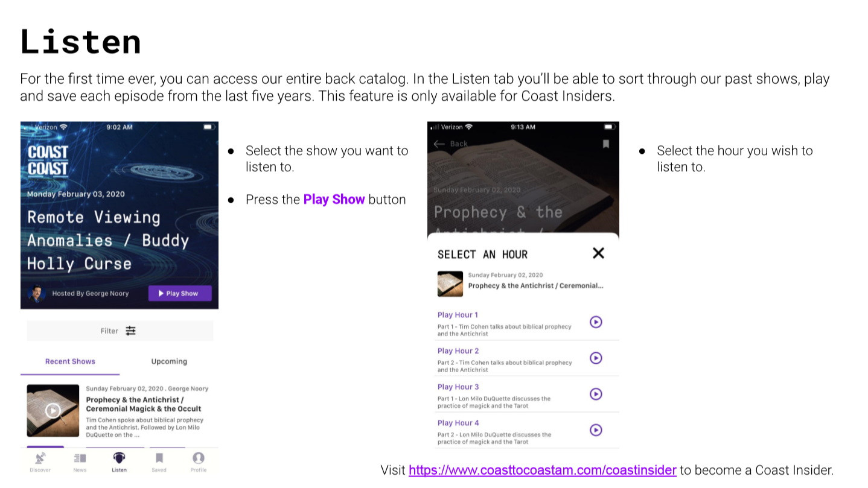Viewport: 868px width, 488px height.
Task: Select the Play Hour 2 label
Action: 458,351
